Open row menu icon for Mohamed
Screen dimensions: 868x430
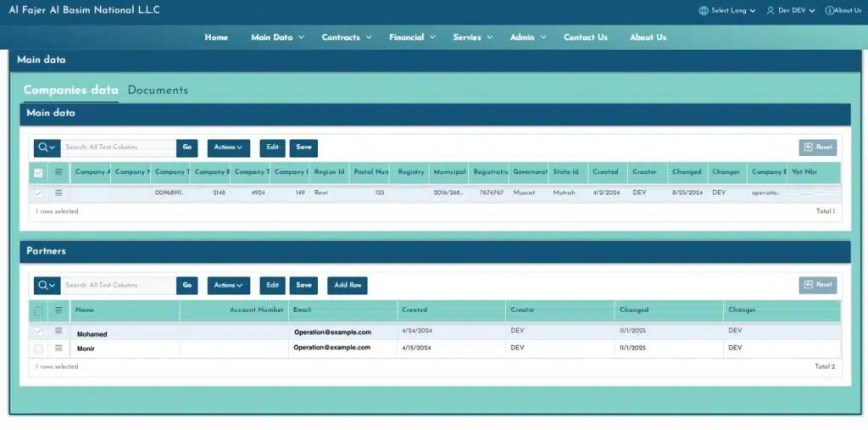58,331
